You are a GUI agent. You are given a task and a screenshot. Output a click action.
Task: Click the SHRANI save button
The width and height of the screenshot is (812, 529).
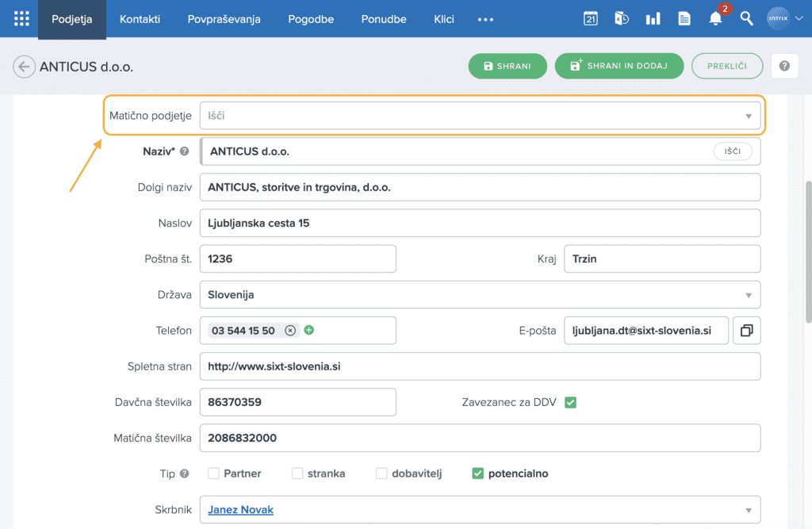pos(507,66)
